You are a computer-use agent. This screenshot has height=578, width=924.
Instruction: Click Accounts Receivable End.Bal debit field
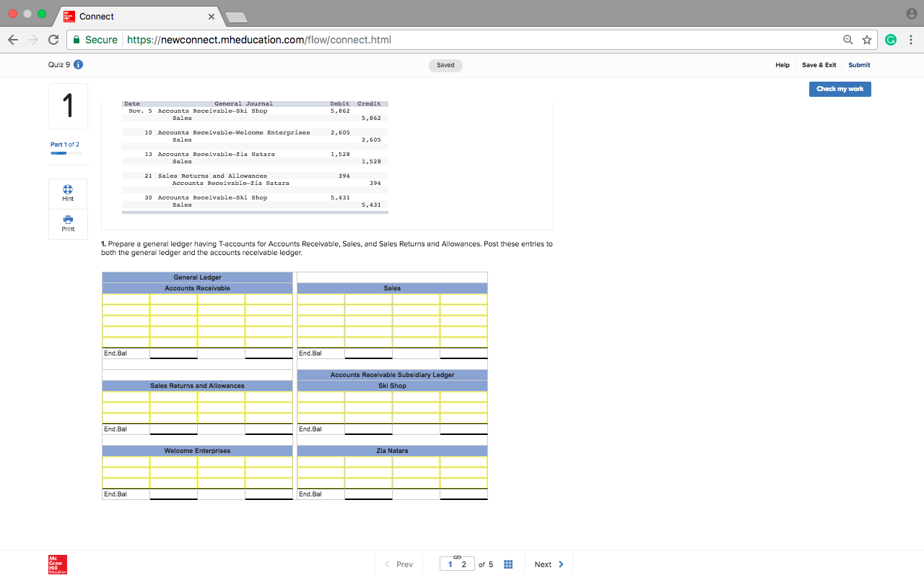tap(173, 353)
